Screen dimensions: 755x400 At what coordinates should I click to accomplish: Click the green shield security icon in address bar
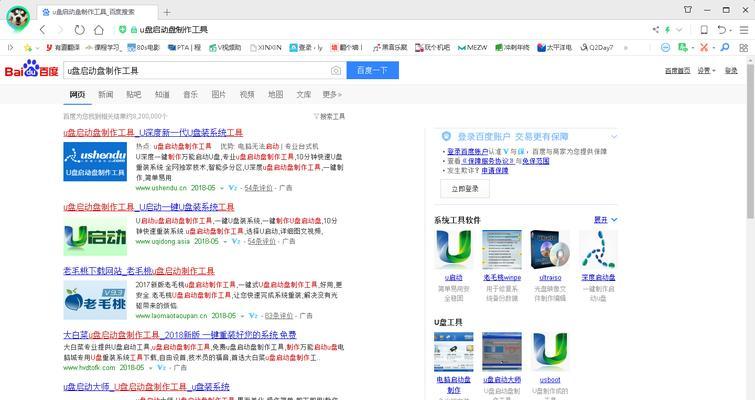pos(122,30)
